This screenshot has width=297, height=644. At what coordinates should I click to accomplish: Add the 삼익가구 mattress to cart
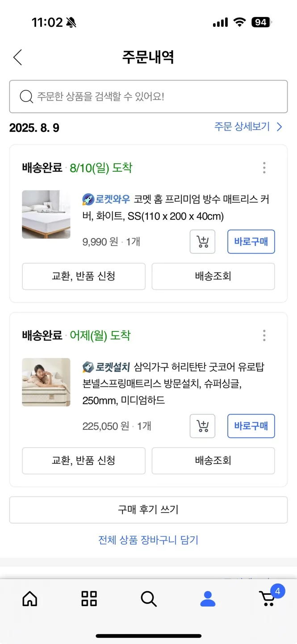[202, 426]
